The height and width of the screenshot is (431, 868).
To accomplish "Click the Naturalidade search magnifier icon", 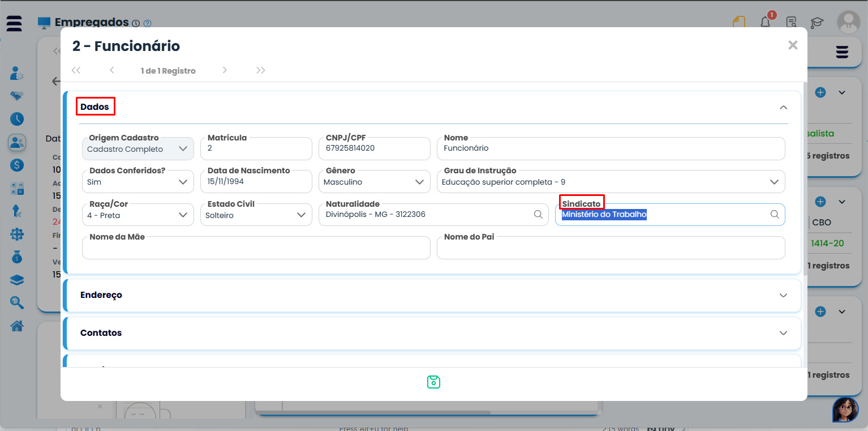I will pos(538,215).
